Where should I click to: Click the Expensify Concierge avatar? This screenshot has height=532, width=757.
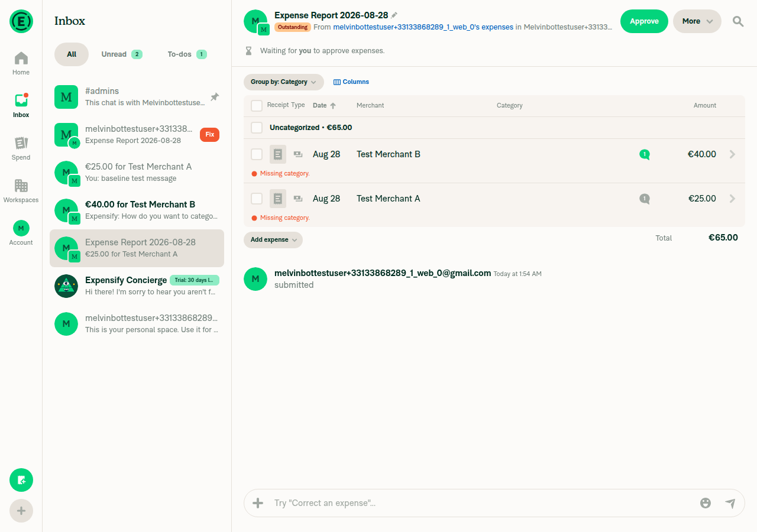[66, 286]
